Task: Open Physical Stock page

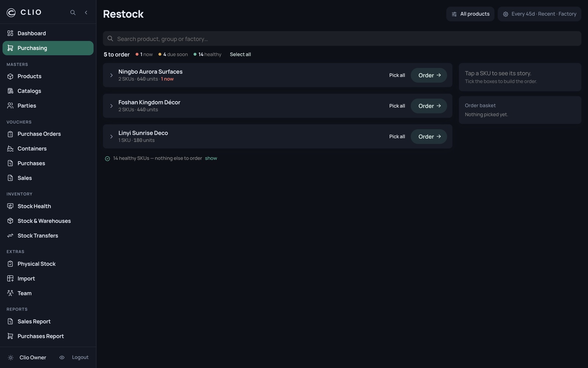Action: [x=48, y=264]
